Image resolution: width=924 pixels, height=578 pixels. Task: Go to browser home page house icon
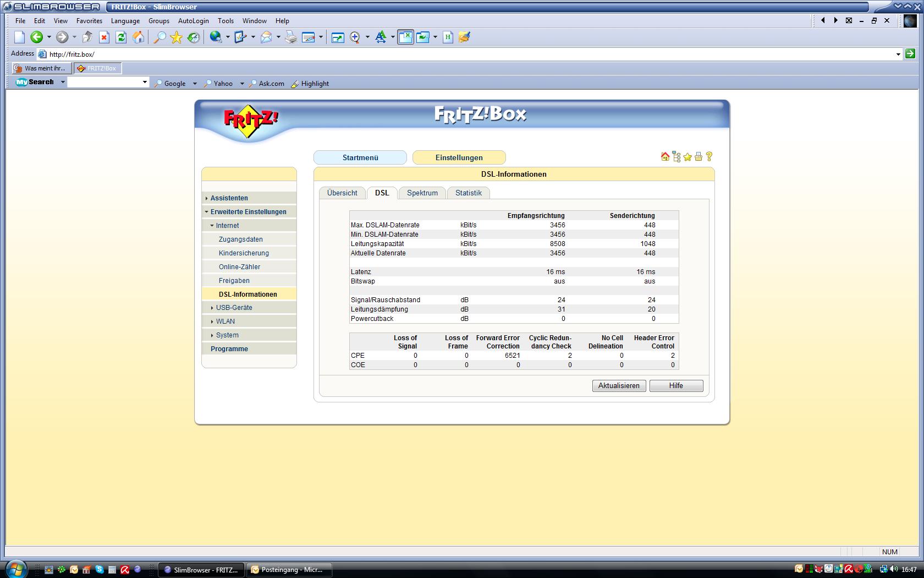pyautogui.click(x=139, y=37)
